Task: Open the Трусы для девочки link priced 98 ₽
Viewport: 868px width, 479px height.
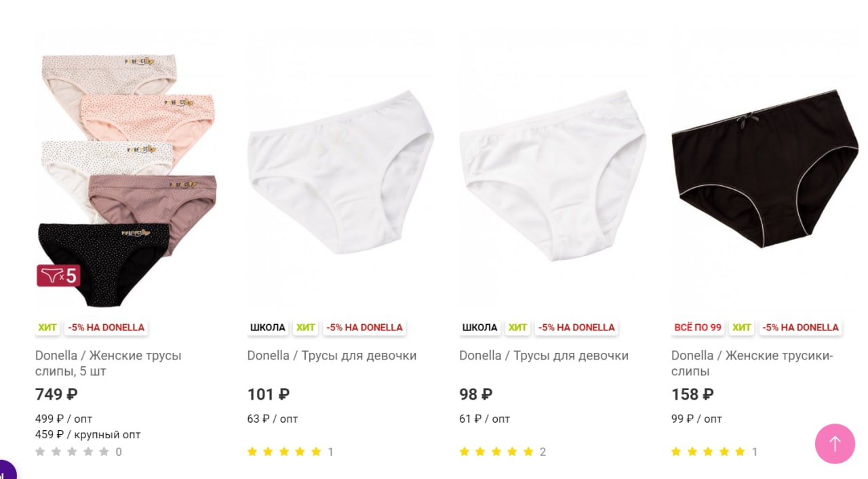Action: click(544, 356)
